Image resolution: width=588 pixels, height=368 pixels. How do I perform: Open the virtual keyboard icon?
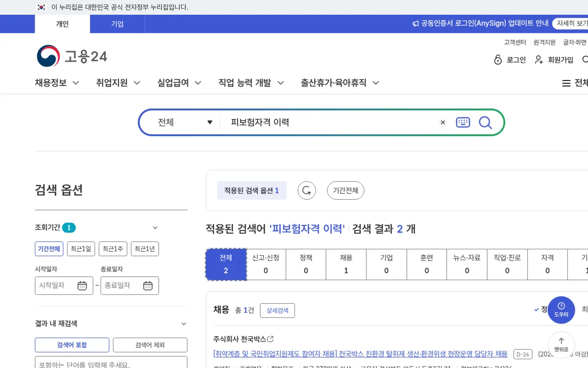coord(463,123)
